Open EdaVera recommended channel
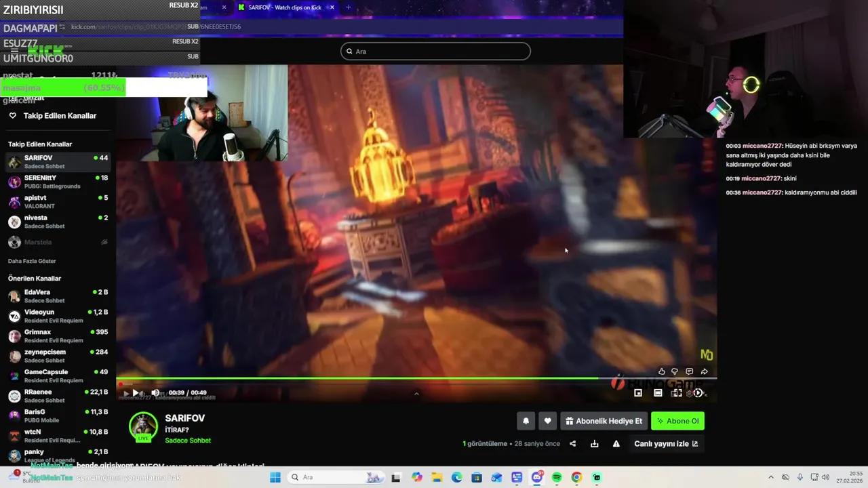Viewport: 868px width, 488px height. click(58, 296)
